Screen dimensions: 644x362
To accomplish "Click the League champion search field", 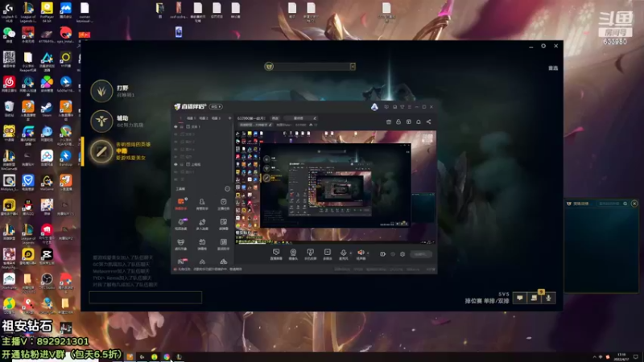I will tap(311, 67).
